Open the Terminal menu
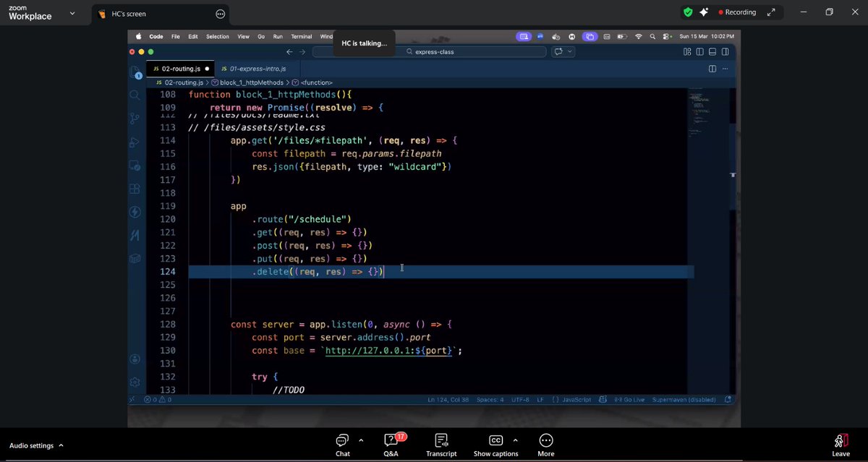 (302, 36)
